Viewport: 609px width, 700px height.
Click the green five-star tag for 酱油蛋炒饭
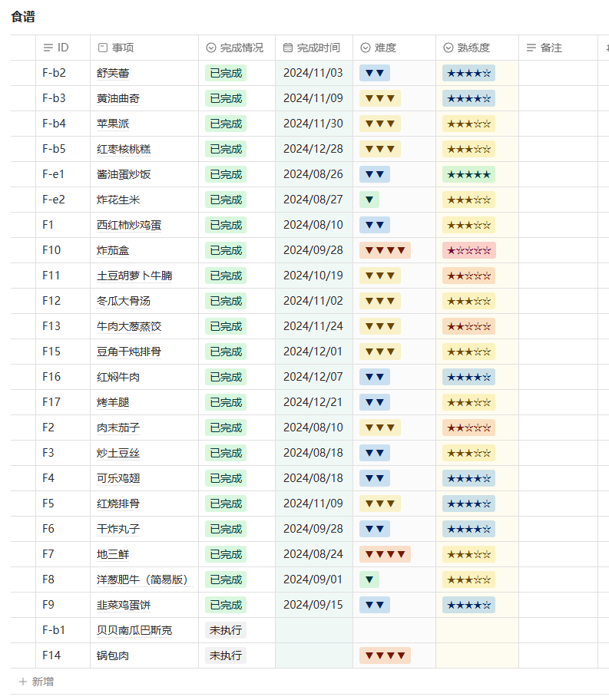coord(468,174)
